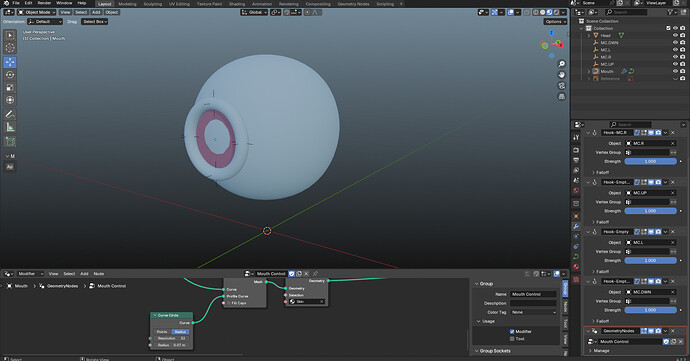Open the Color Tag None dropdown

point(533,312)
